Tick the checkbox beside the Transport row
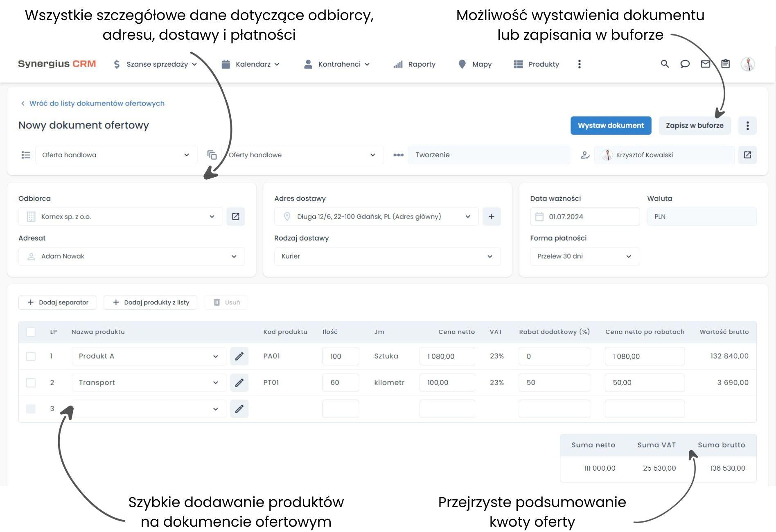Image resolution: width=776 pixels, height=532 pixels. click(31, 382)
